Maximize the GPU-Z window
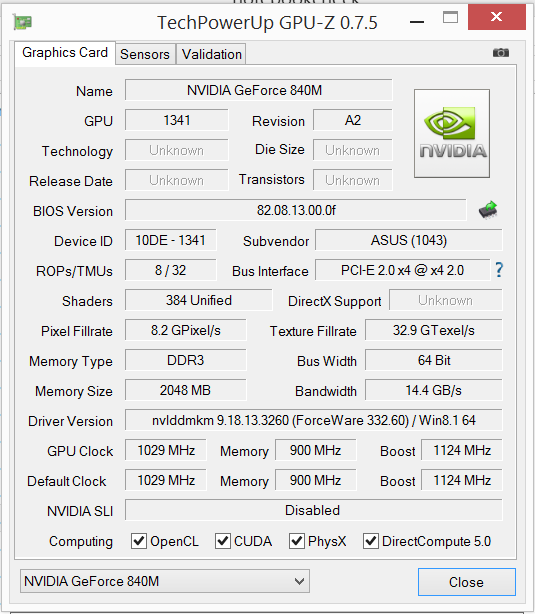The width and height of the screenshot is (535, 614). tap(450, 17)
